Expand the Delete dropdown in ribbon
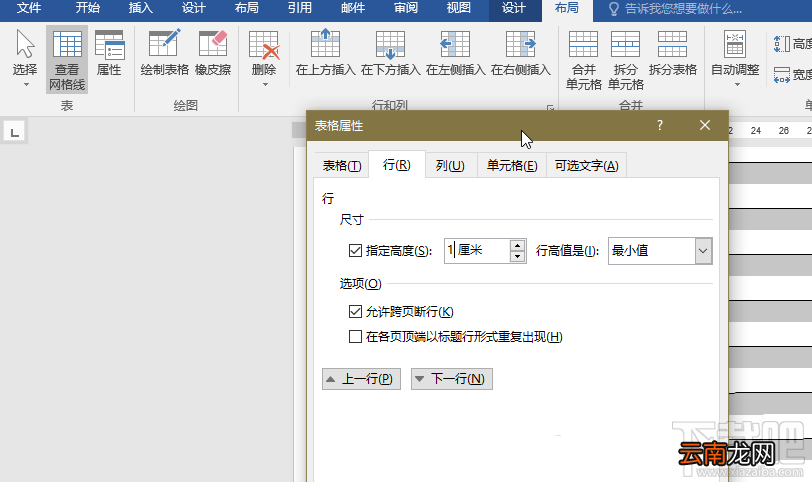Image resolution: width=812 pixels, height=482 pixels. coord(265,84)
